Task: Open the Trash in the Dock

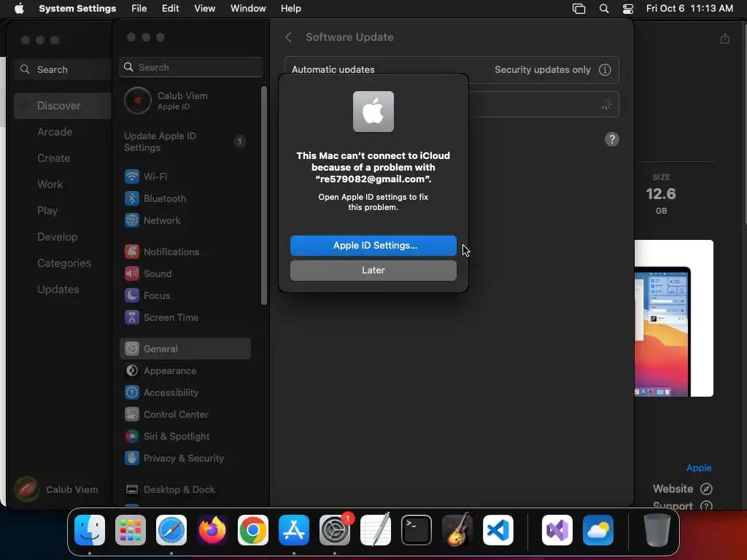Action: [x=657, y=530]
